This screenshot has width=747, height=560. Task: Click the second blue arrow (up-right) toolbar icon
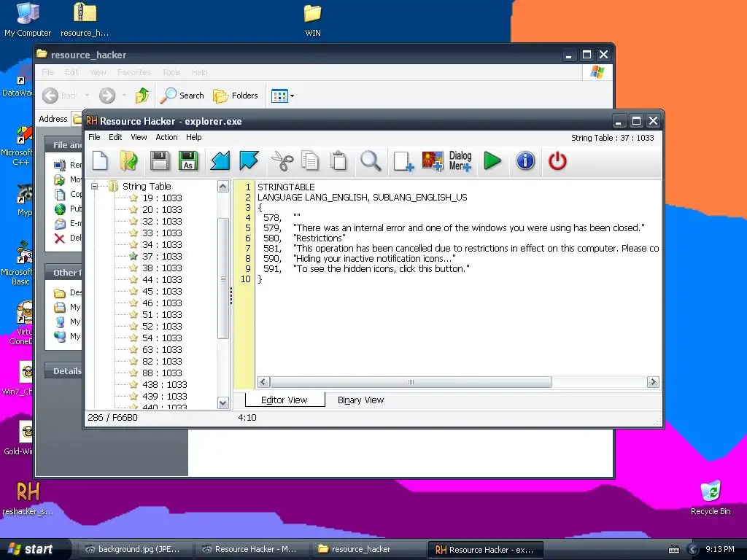(249, 161)
